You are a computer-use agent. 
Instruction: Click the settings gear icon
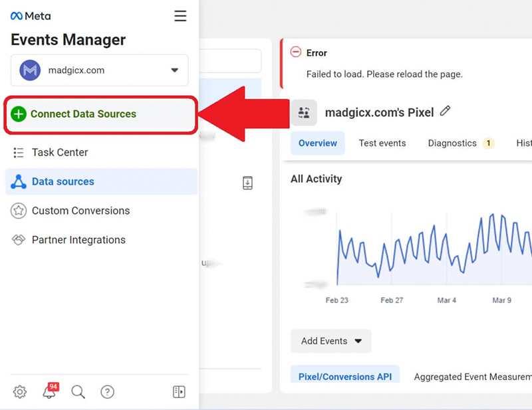[19, 392]
